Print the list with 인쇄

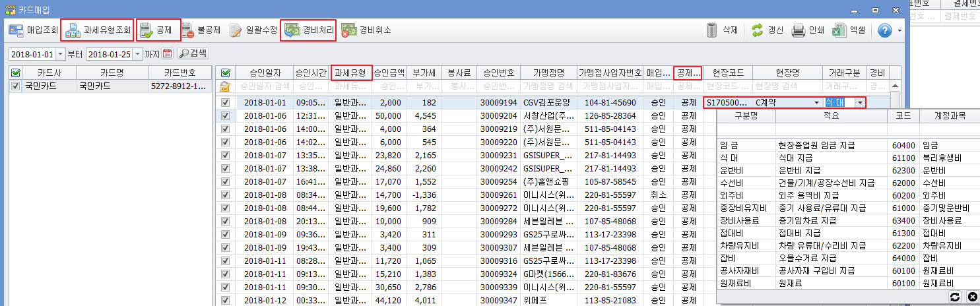click(808, 30)
